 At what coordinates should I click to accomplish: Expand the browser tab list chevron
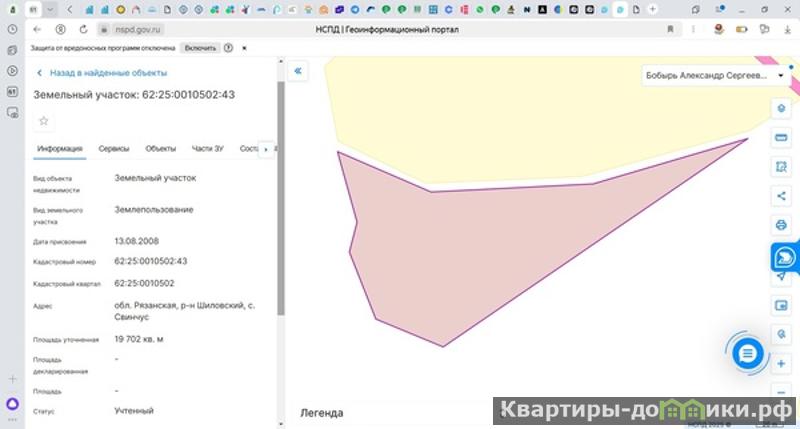click(x=50, y=9)
